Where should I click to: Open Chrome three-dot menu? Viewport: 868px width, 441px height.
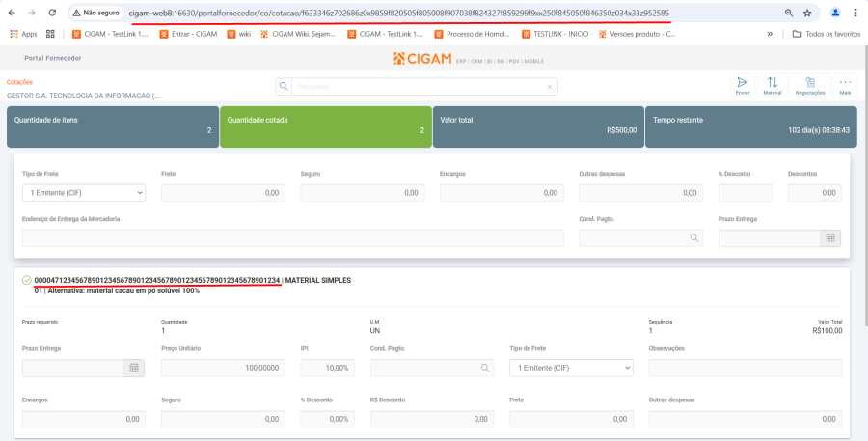(x=855, y=13)
